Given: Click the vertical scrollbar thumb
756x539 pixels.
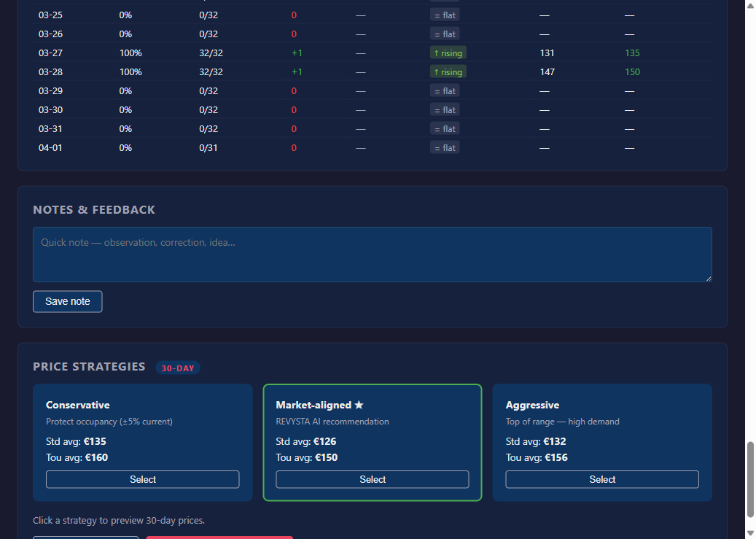Looking at the screenshot, I should (x=749, y=479).
